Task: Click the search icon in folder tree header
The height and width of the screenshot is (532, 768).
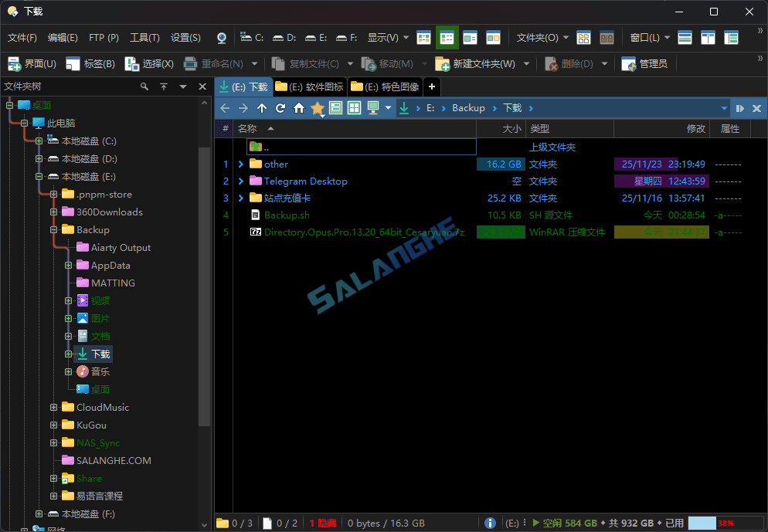Action: tap(144, 86)
